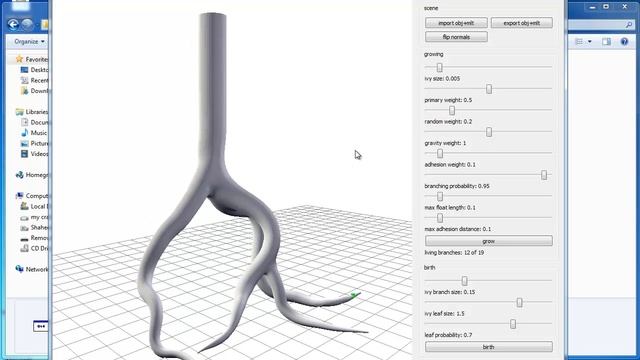Select CD Drive in Explorer sidebar
This screenshot has width=640, height=360.
(x=34, y=248)
